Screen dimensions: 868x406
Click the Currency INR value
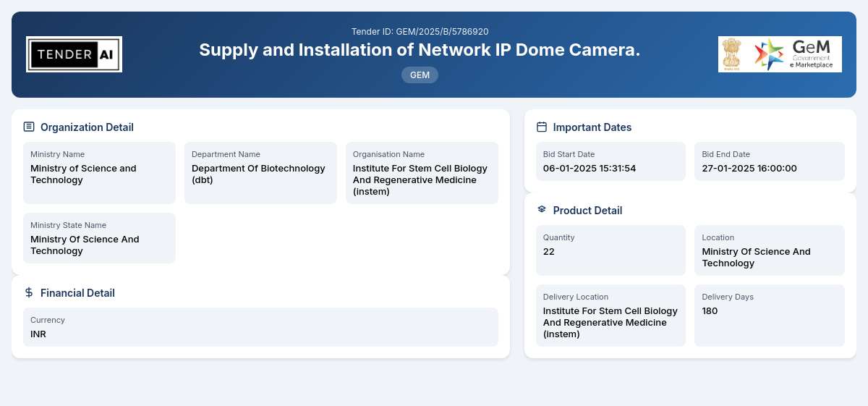click(38, 334)
